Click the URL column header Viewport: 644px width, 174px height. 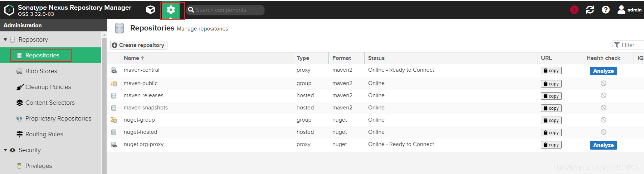(x=555, y=58)
